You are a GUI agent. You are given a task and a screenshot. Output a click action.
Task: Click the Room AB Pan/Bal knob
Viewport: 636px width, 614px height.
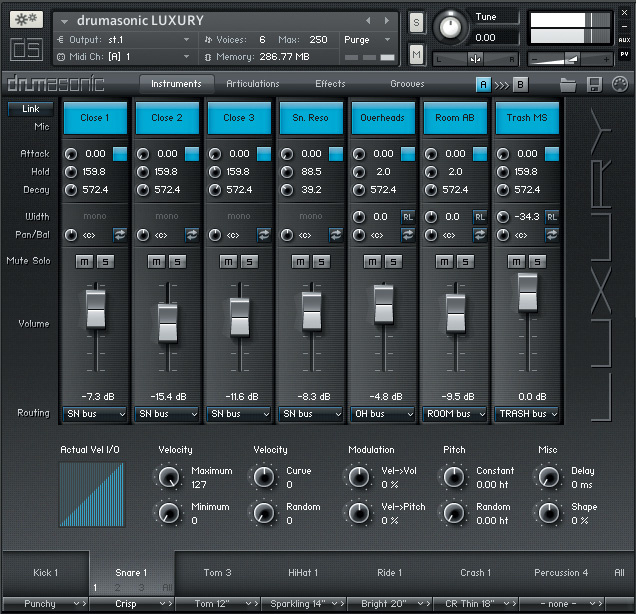(431, 235)
